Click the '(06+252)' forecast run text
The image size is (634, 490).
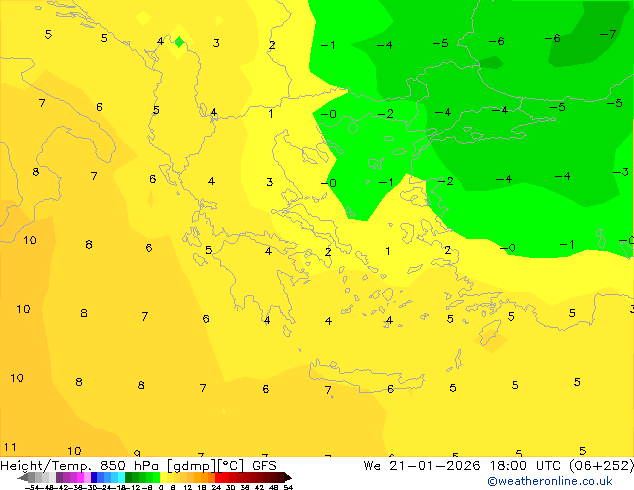point(601,466)
